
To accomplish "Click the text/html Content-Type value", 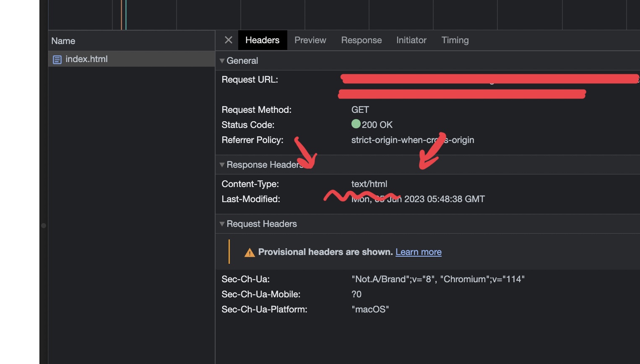I will [x=369, y=184].
